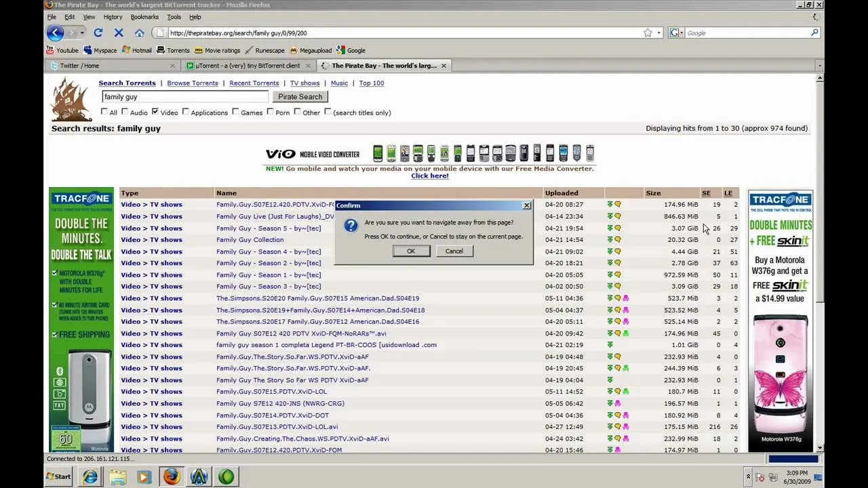Click comment bubble icon for Family Guy - Season 4
Screen dimensions: 868x488
click(618, 251)
